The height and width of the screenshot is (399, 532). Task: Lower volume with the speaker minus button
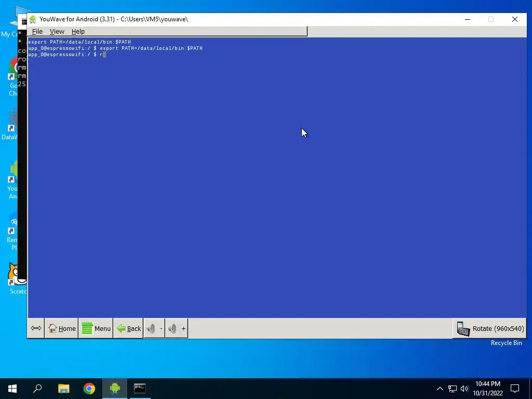pyautogui.click(x=154, y=328)
